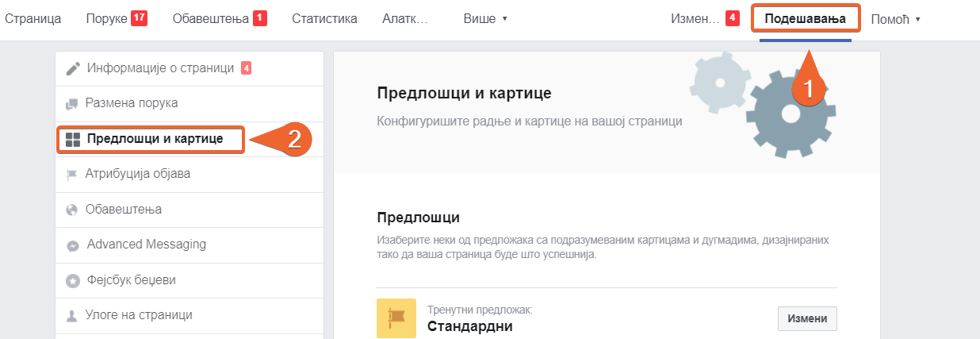Open the Помоћ dropdown menu
Image resolution: width=980 pixels, height=339 pixels.
tap(895, 18)
